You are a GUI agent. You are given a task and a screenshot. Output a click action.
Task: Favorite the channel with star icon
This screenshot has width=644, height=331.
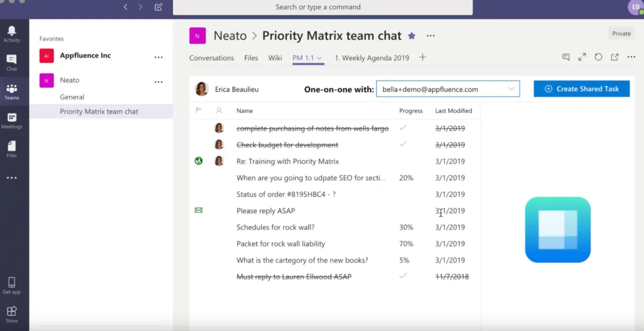pyautogui.click(x=412, y=36)
